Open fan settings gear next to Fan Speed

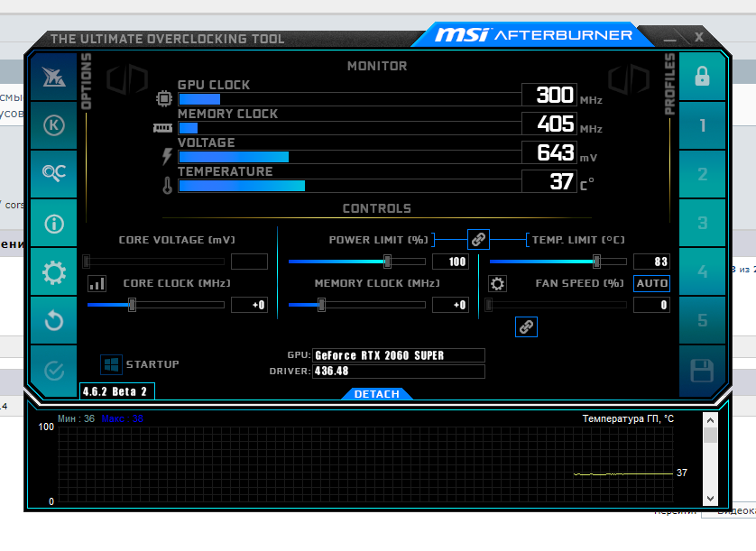coord(497,283)
